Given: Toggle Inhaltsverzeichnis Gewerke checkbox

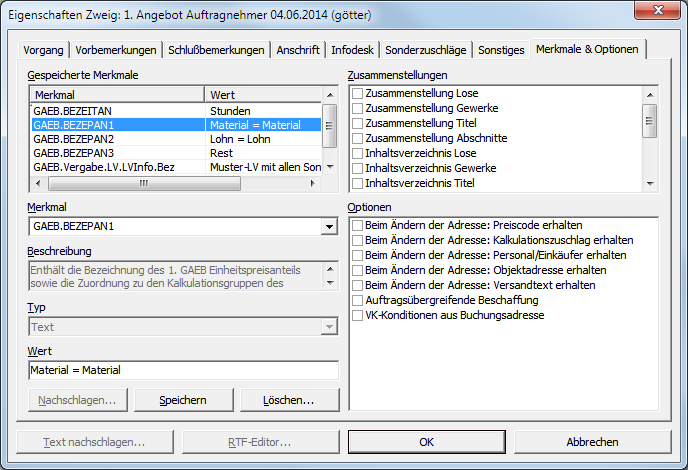Looking at the screenshot, I should tap(357, 168).
